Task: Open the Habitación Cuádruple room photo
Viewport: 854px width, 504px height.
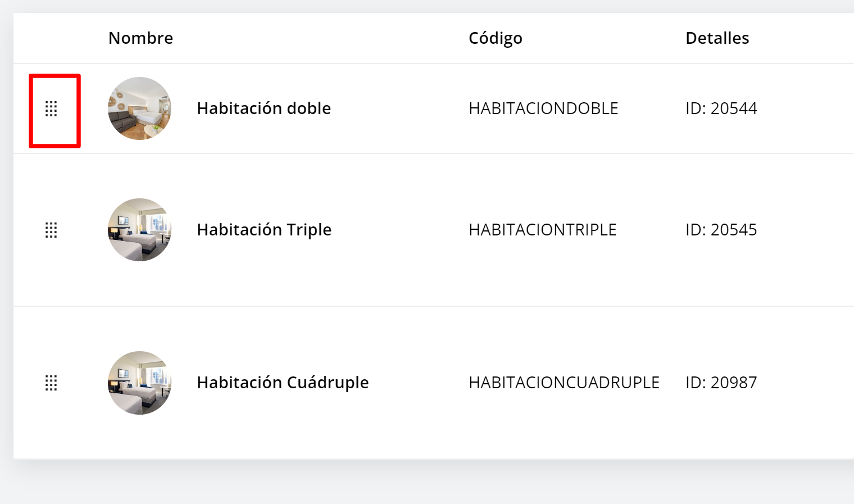Action: coord(139,383)
